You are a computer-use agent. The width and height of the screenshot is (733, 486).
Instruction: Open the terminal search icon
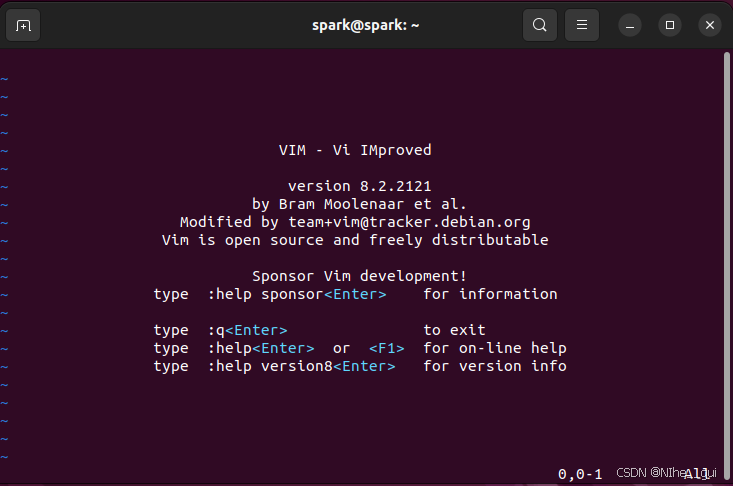click(x=539, y=25)
